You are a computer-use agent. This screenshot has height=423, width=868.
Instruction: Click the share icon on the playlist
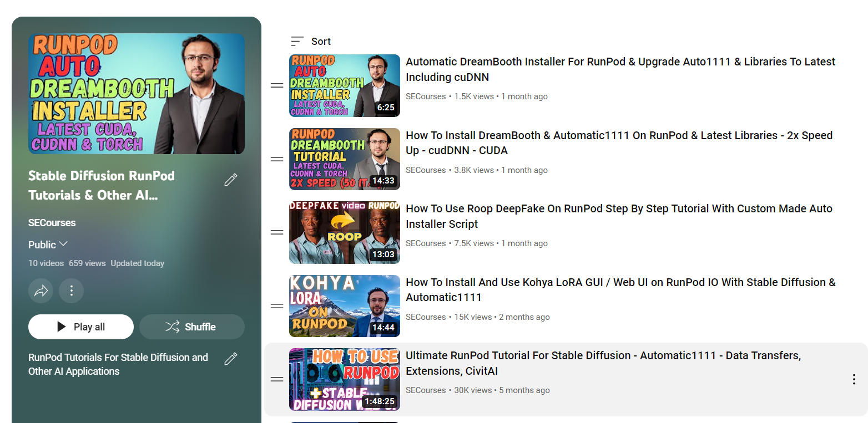(x=41, y=291)
